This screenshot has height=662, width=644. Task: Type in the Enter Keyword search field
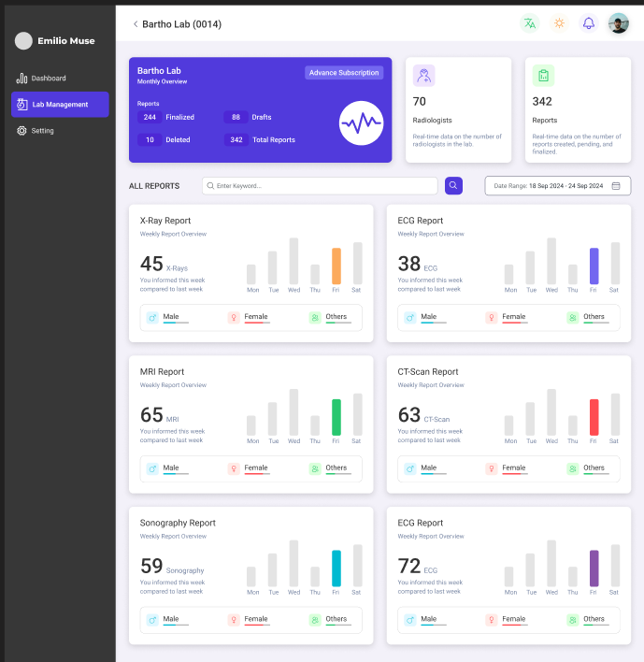click(x=321, y=186)
